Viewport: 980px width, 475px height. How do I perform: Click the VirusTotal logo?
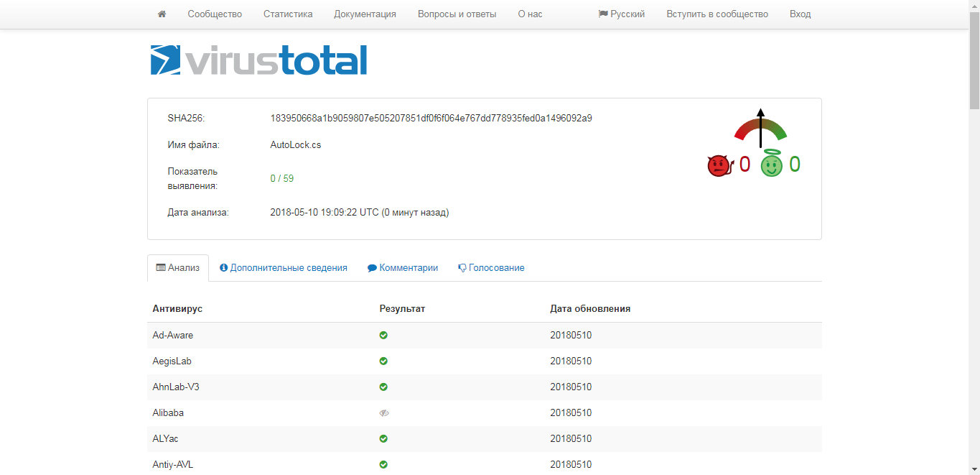tap(258, 60)
